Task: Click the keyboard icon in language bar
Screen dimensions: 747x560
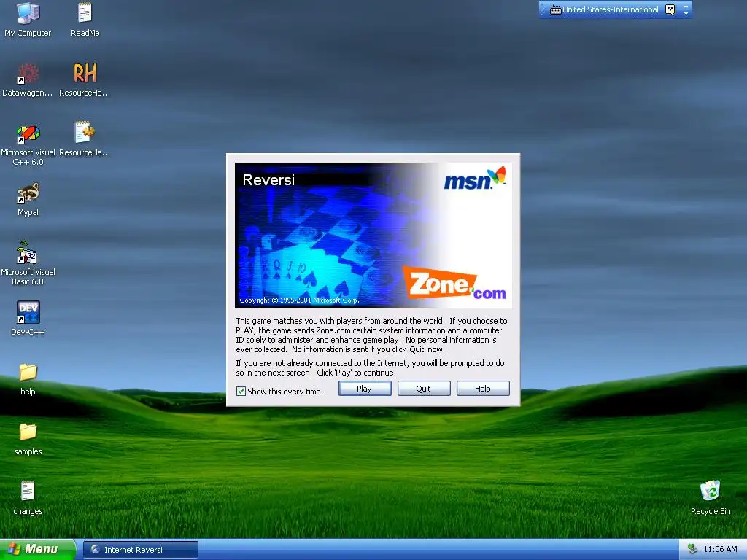Action: tap(555, 9)
